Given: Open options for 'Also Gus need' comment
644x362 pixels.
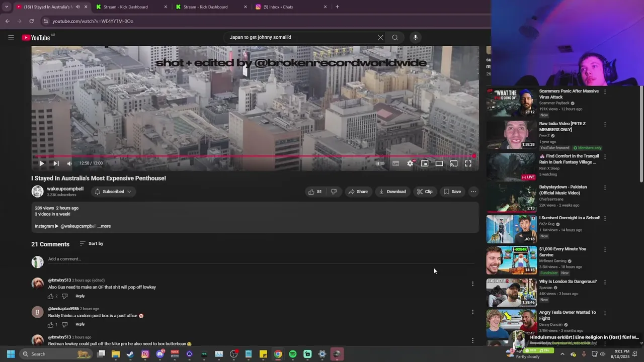Looking at the screenshot, I should [x=472, y=284].
